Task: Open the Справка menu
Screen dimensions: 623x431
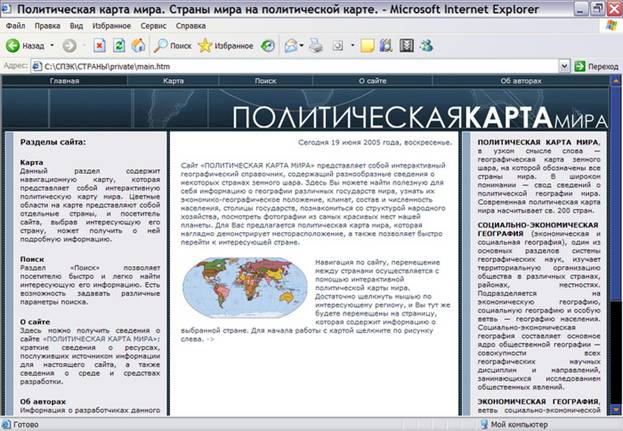Action: click(191, 26)
